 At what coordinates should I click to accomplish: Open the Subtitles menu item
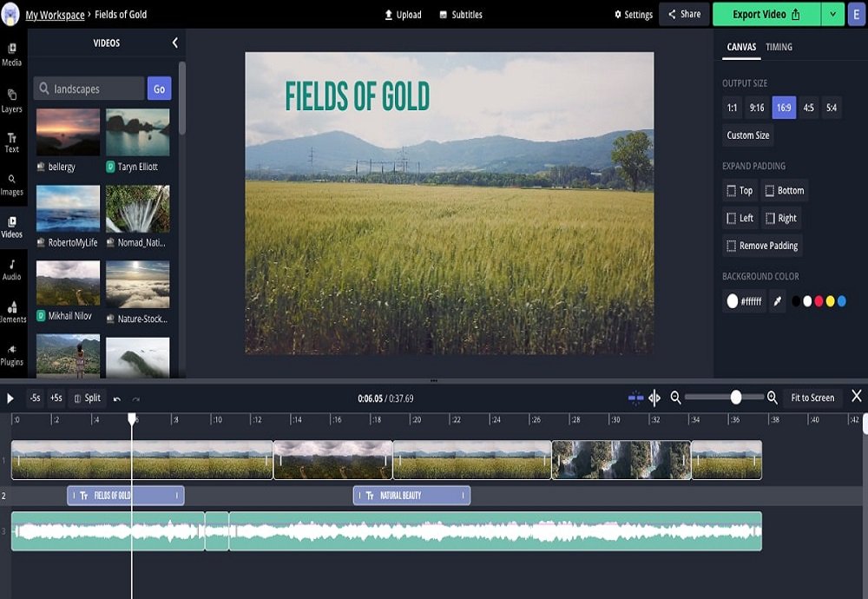[x=461, y=15]
